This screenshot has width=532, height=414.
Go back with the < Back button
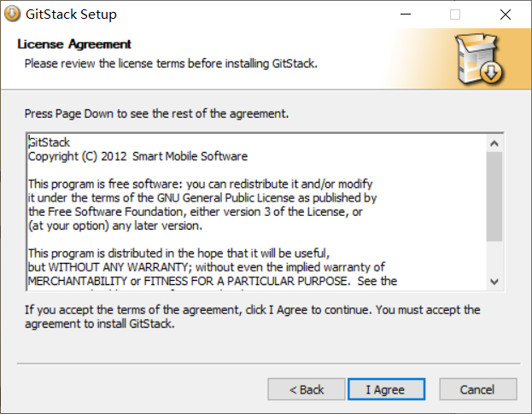[x=307, y=389]
